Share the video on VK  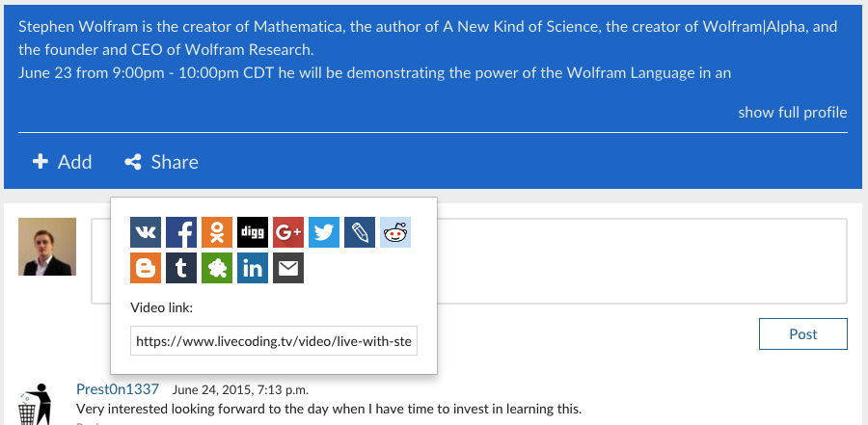(146, 232)
